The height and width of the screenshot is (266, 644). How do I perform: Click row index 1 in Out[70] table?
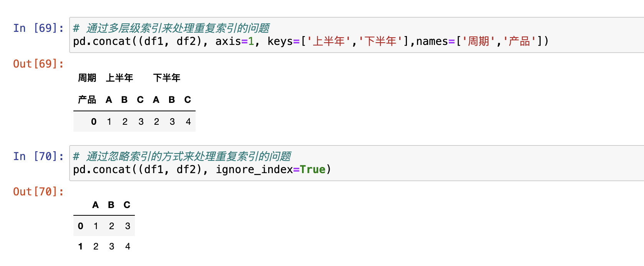point(80,246)
